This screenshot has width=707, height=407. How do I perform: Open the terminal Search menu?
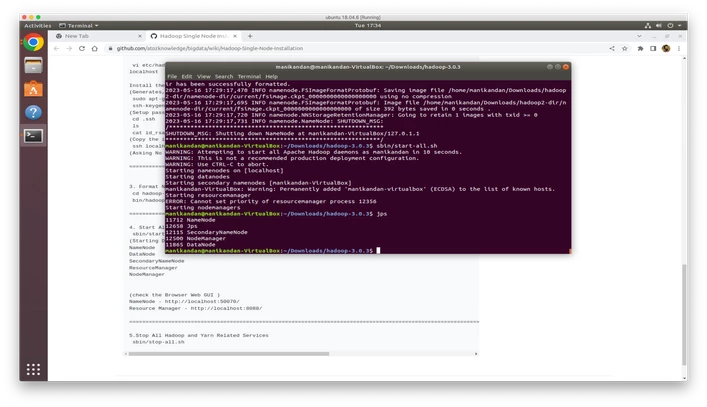click(x=224, y=77)
